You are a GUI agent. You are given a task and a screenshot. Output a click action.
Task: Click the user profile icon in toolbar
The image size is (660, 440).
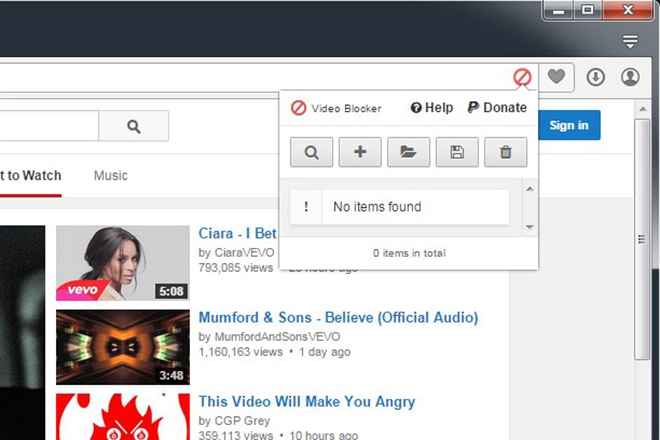(x=630, y=77)
